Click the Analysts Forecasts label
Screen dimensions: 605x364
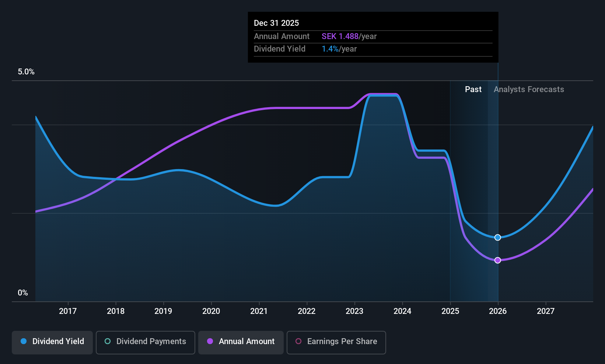(x=529, y=90)
